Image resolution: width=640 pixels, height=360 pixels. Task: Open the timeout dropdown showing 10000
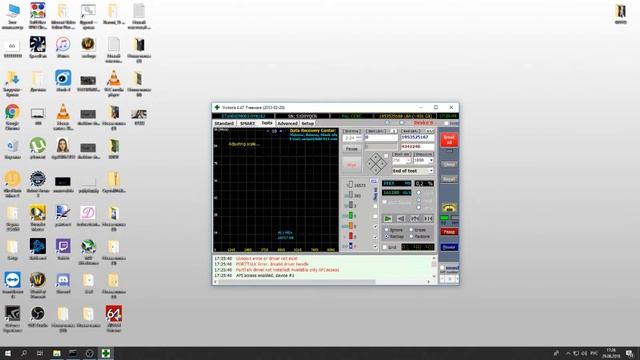pos(423,160)
